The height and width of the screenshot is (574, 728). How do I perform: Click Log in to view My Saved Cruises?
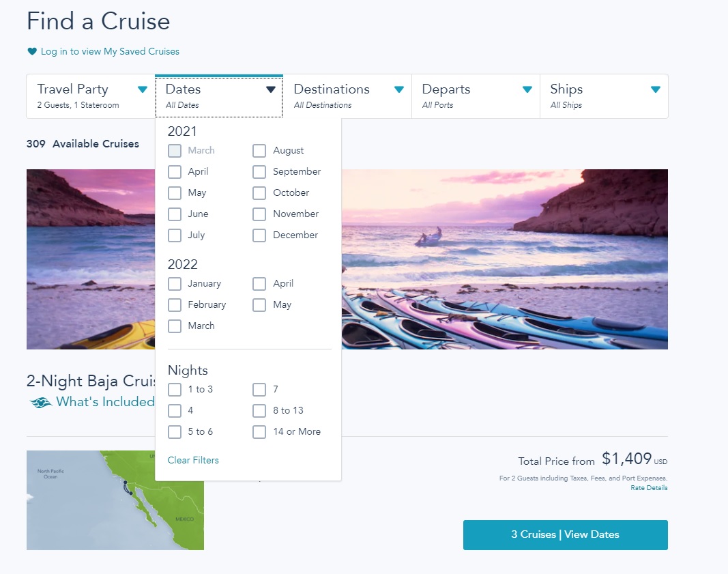tap(110, 52)
